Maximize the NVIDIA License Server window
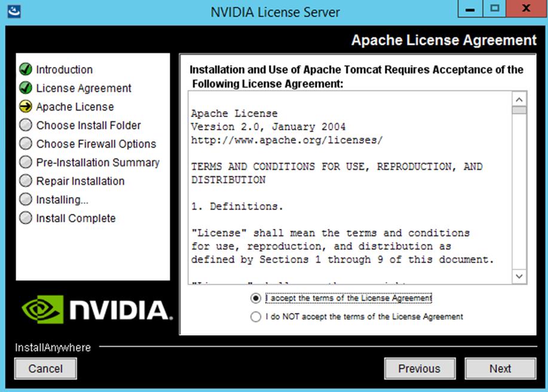548x392 pixels. coord(495,9)
